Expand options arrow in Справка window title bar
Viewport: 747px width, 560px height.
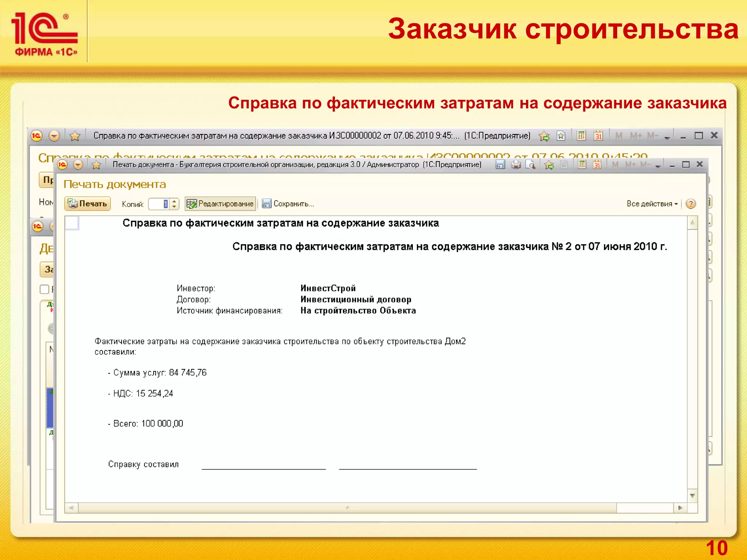[x=667, y=137]
